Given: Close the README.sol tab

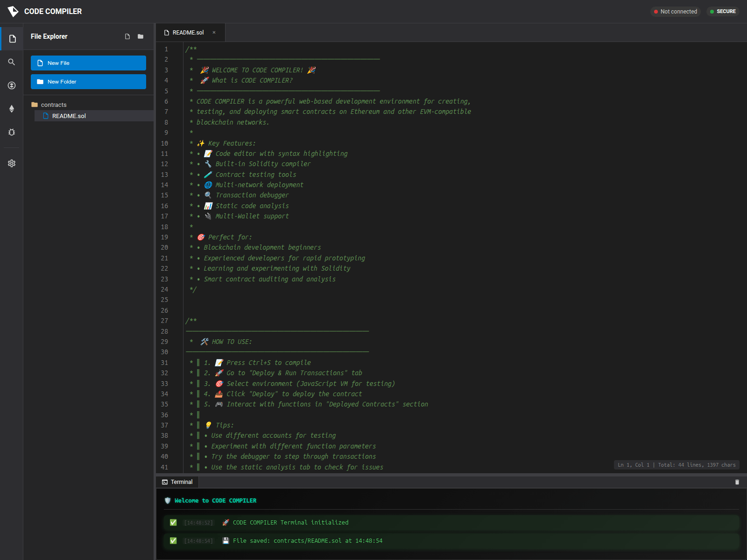Looking at the screenshot, I should pos(214,32).
